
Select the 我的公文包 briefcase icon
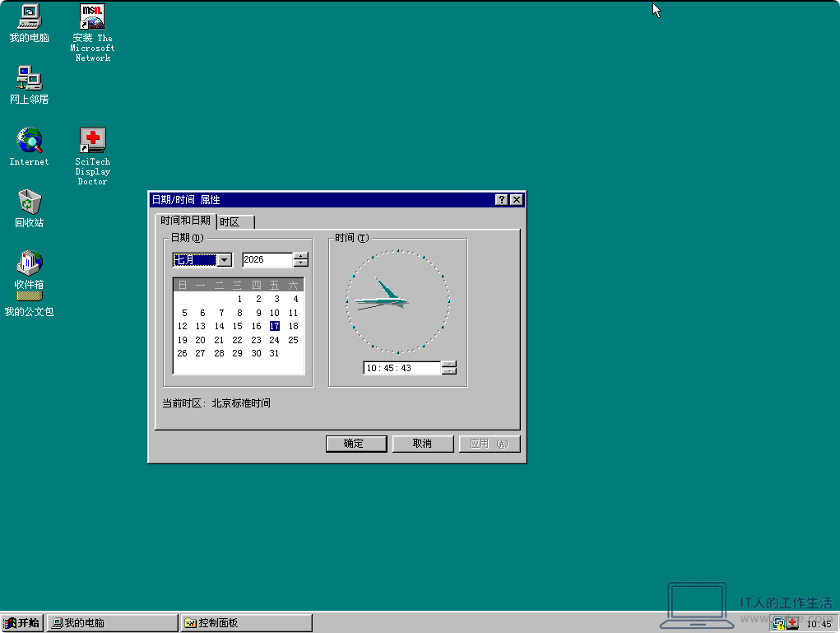point(29,305)
